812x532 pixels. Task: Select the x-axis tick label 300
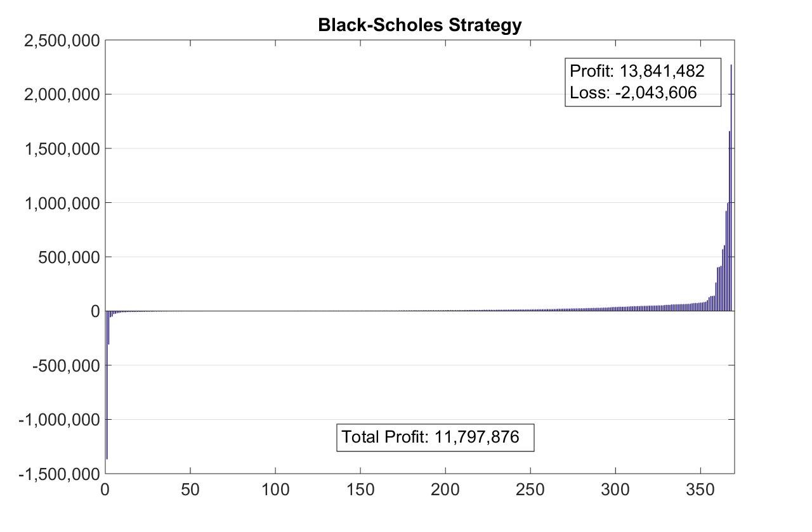click(x=615, y=490)
